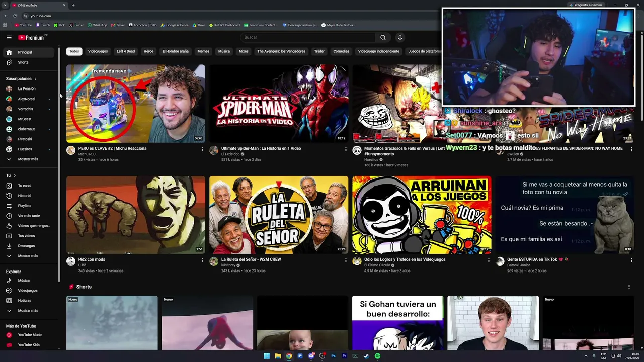Select the Todos filter chip

74,51
